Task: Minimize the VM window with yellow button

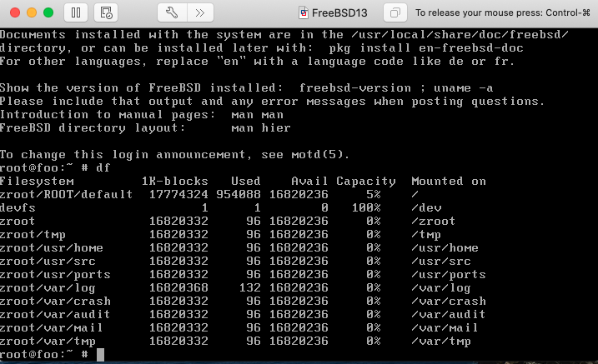Action: 31,13
